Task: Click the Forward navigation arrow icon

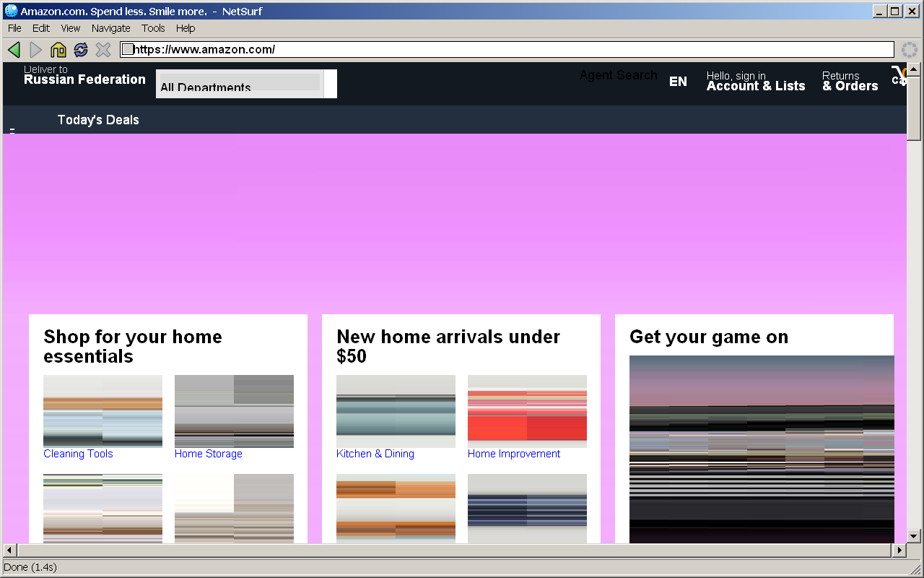Action: click(35, 50)
